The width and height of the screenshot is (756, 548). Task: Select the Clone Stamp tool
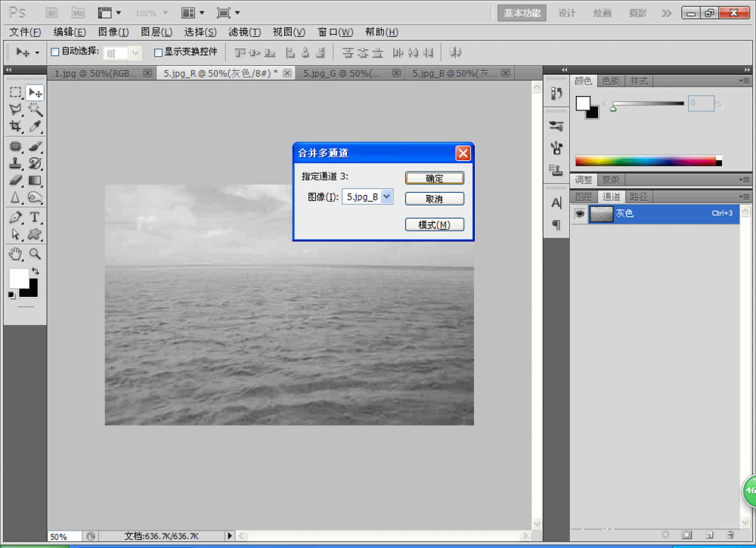[x=15, y=163]
